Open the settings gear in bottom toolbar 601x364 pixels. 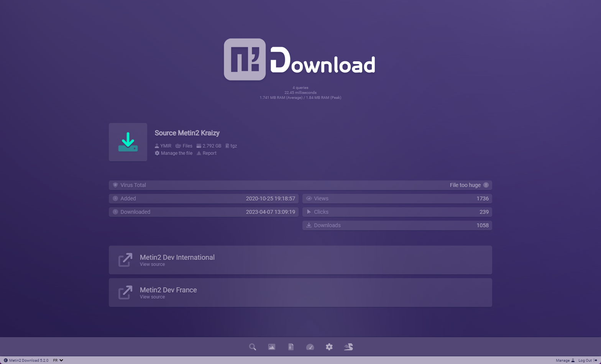tap(329, 347)
